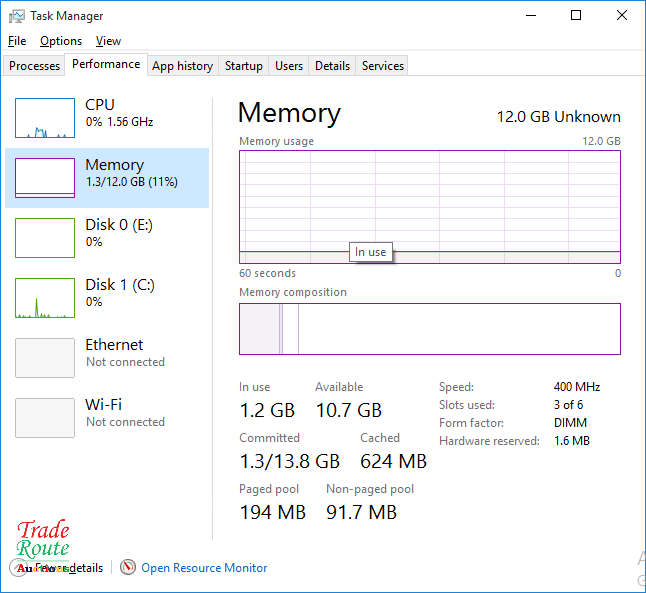The width and height of the screenshot is (646, 593).
Task: Switch to the Processes tab
Action: coord(35,66)
